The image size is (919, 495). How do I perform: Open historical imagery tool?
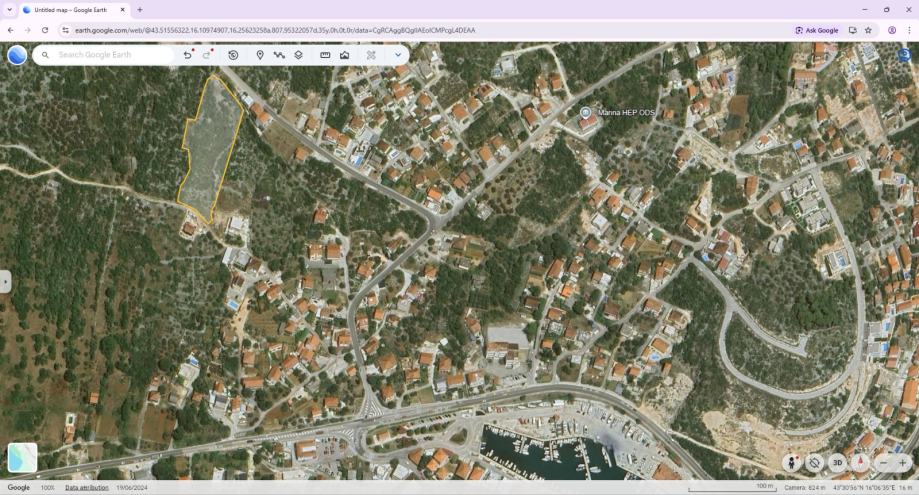coord(233,55)
